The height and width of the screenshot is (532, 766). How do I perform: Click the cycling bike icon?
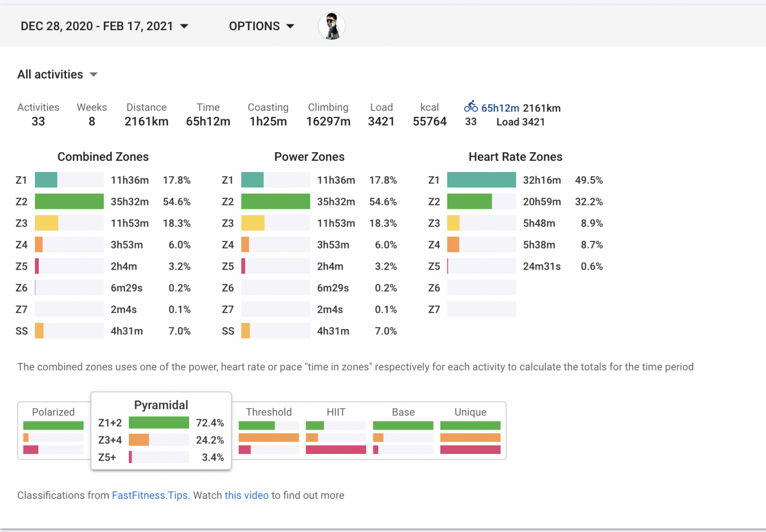pos(471,106)
